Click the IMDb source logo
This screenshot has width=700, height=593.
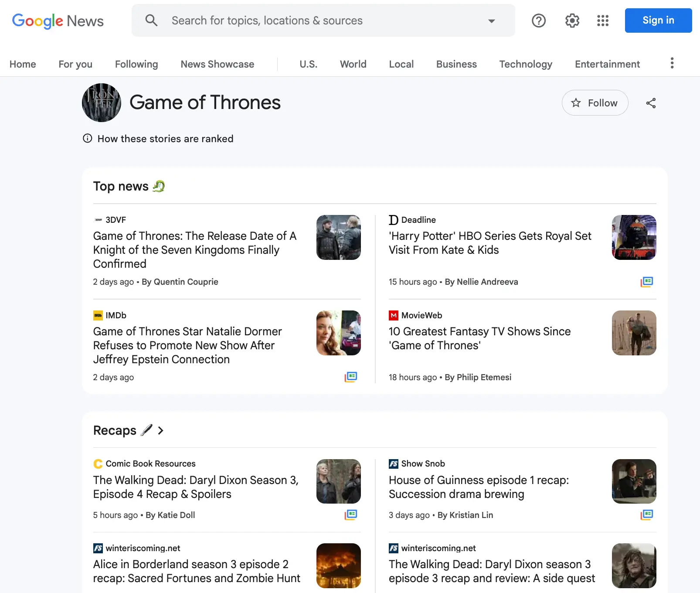pos(98,315)
